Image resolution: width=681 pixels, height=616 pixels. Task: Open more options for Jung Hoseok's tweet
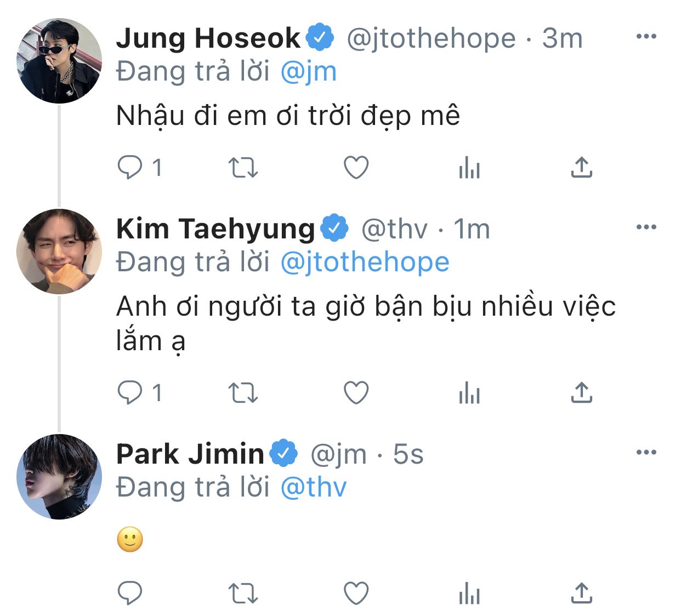coord(646,37)
